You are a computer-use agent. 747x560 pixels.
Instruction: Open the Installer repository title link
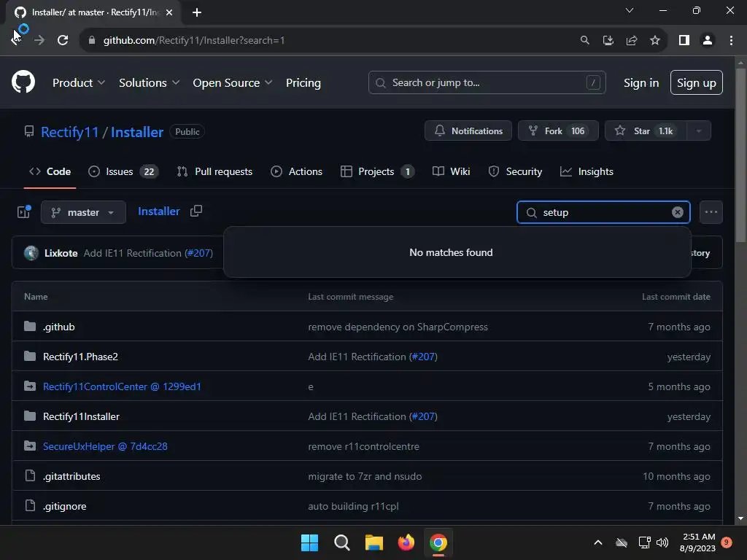pyautogui.click(x=137, y=132)
